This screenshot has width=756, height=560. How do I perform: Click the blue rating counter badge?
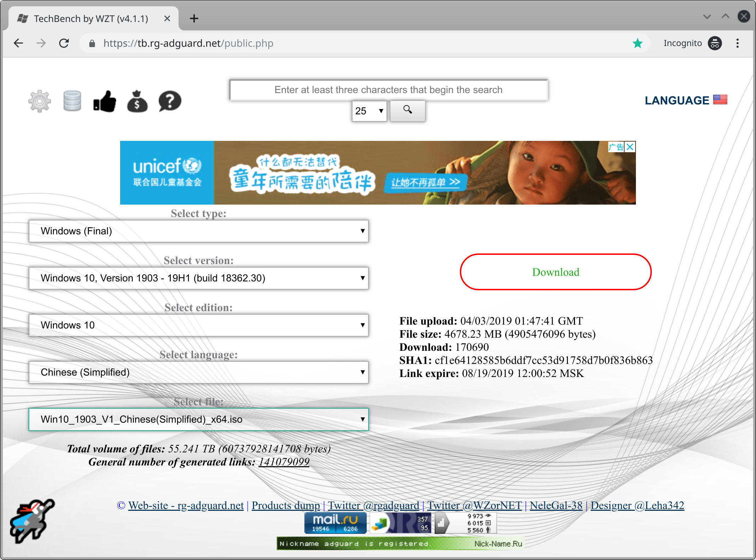tap(401, 523)
